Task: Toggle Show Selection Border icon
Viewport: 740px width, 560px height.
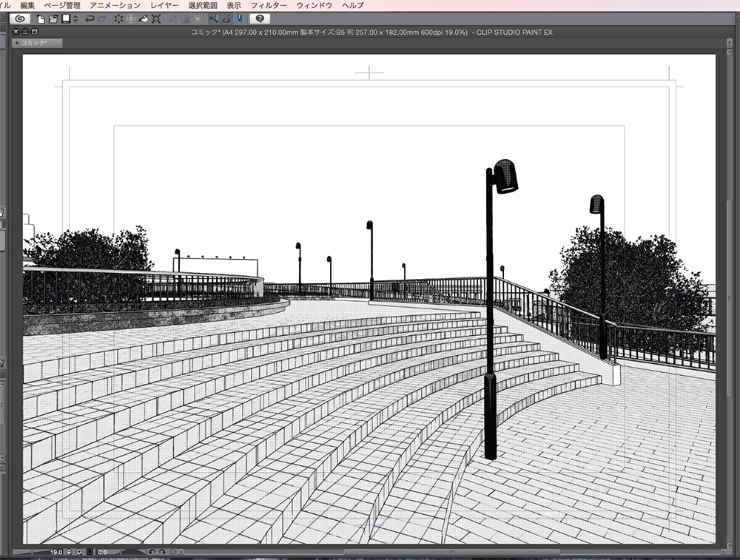Action: [198, 19]
